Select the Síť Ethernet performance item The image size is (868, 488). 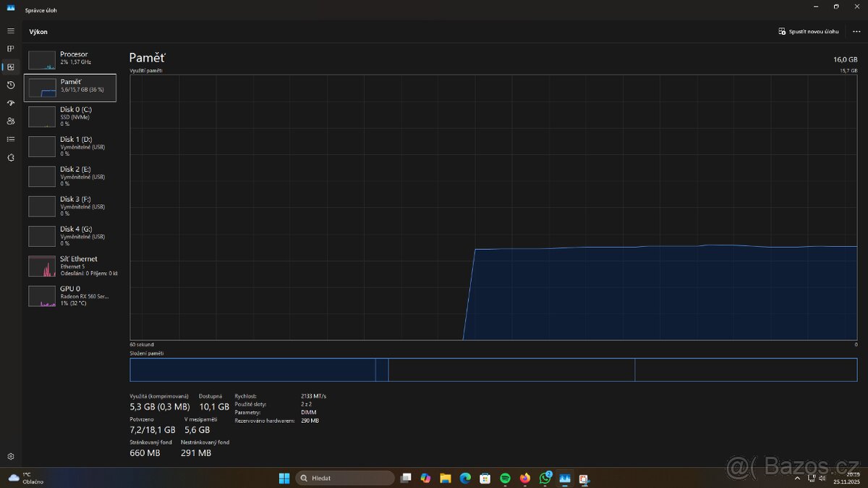coord(71,266)
